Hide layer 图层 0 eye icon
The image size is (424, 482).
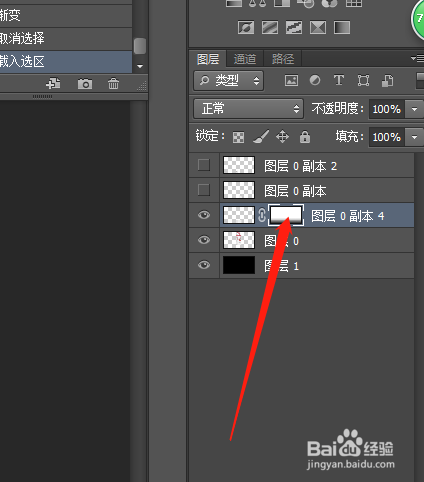204,240
